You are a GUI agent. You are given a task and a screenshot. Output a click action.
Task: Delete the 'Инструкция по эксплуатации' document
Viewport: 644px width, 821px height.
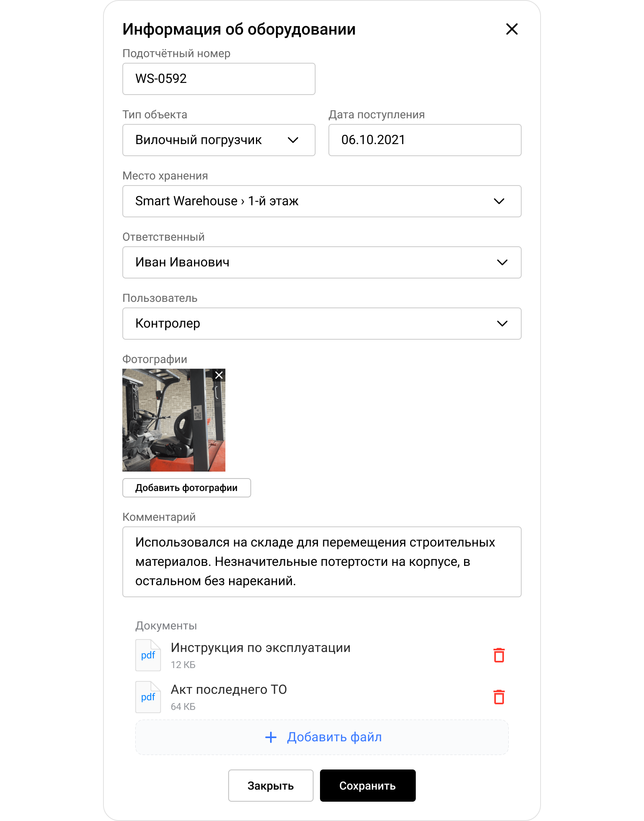tap(499, 655)
